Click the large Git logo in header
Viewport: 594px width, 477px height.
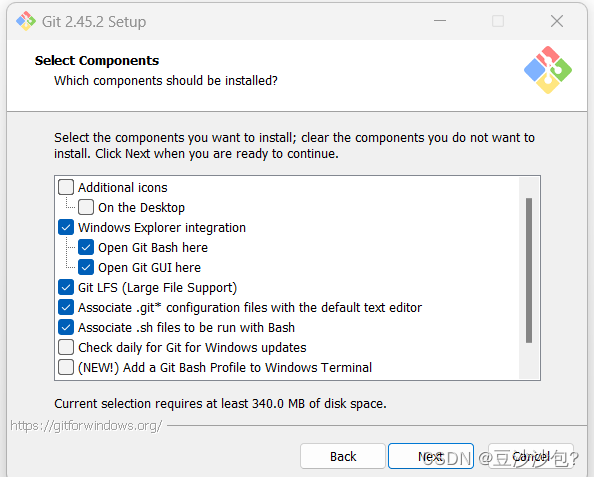pyautogui.click(x=548, y=70)
